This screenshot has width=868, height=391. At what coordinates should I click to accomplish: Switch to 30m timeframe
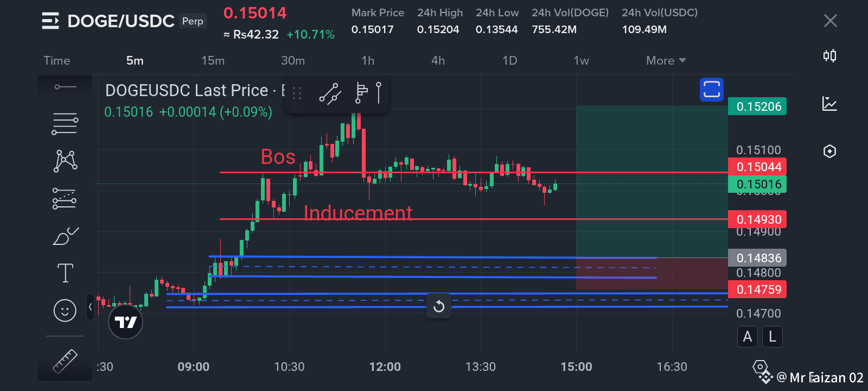point(293,61)
